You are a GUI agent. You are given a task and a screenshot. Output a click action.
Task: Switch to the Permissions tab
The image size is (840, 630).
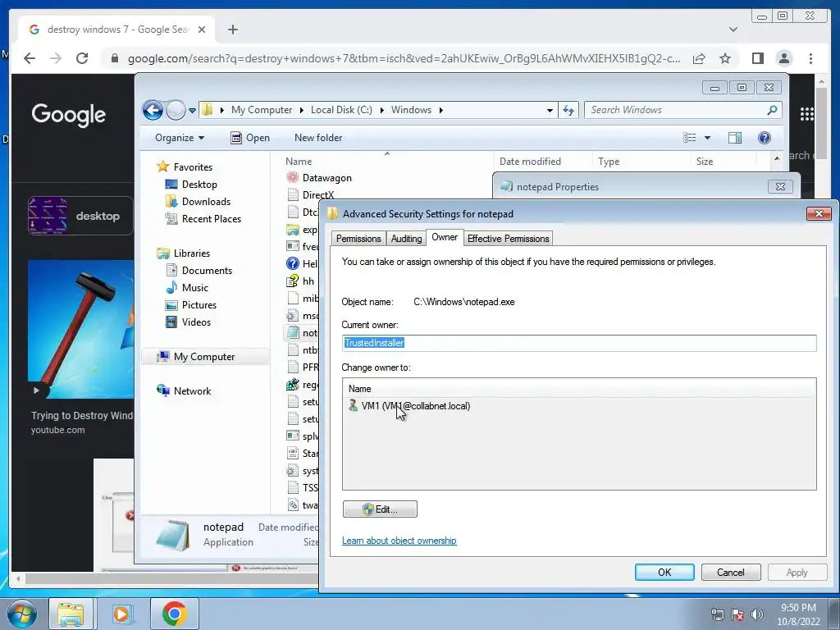pos(358,239)
